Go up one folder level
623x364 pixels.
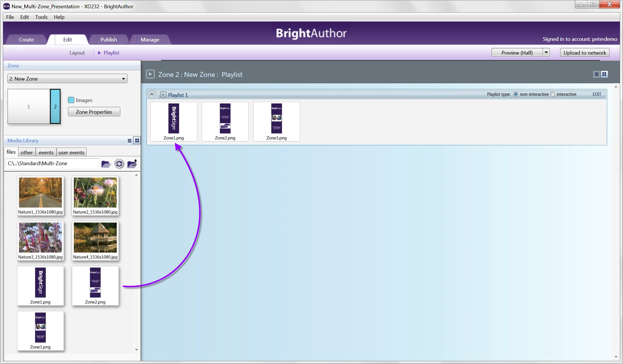132,164
